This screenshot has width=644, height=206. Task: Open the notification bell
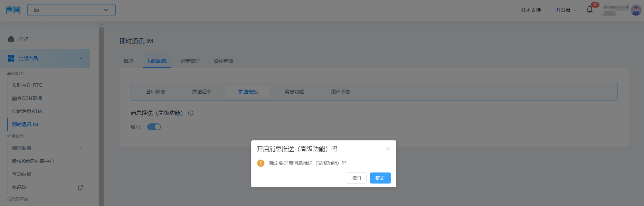[x=590, y=9]
